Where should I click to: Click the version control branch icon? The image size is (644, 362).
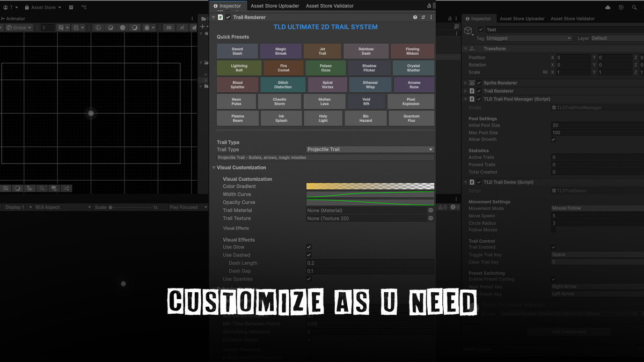[84, 8]
